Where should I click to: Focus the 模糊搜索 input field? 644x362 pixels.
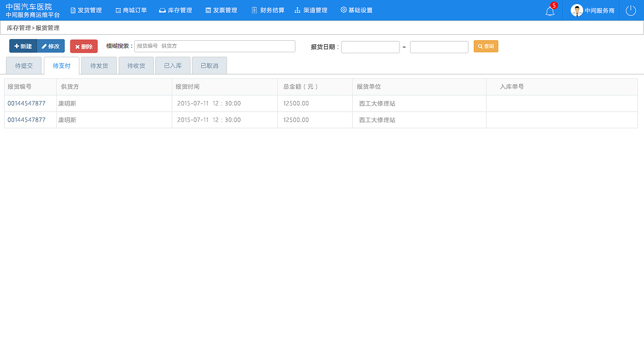[x=215, y=46]
